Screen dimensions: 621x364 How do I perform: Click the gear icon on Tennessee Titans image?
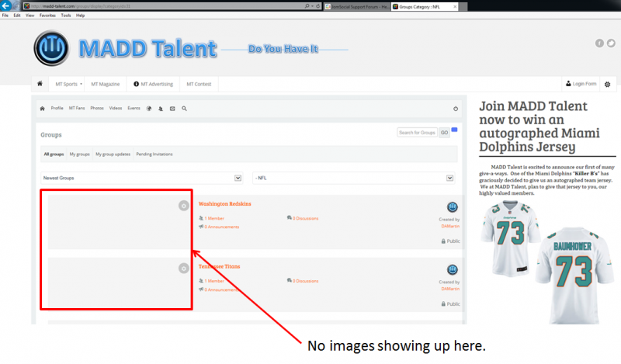click(x=183, y=268)
